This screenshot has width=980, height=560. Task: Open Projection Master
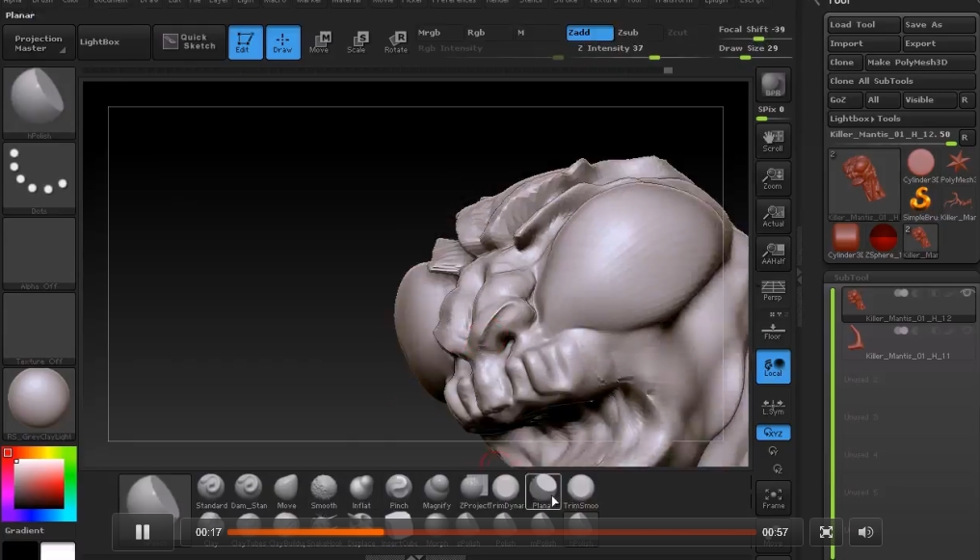pos(39,42)
